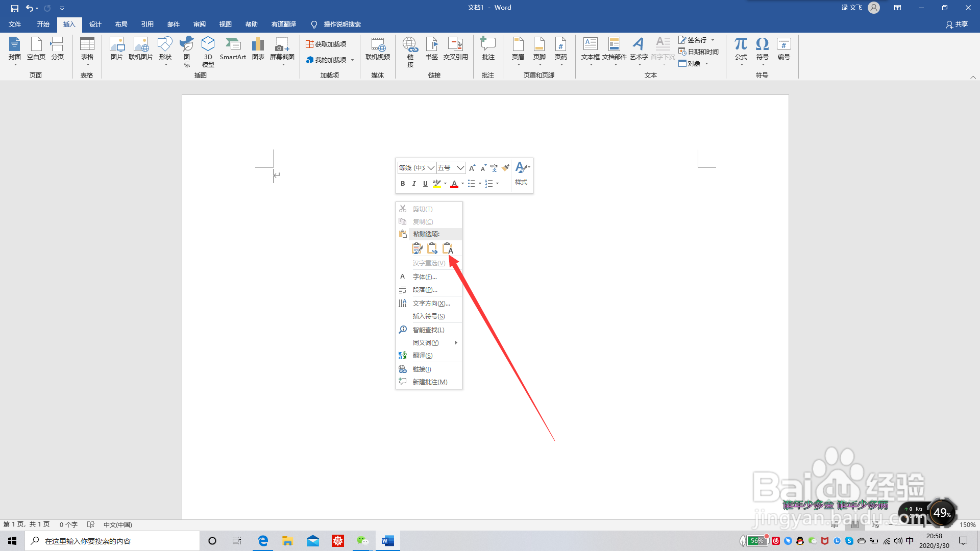This screenshot has height=551, width=980.
Task: Open the font name dropdown in mini toolbar
Action: (x=431, y=168)
